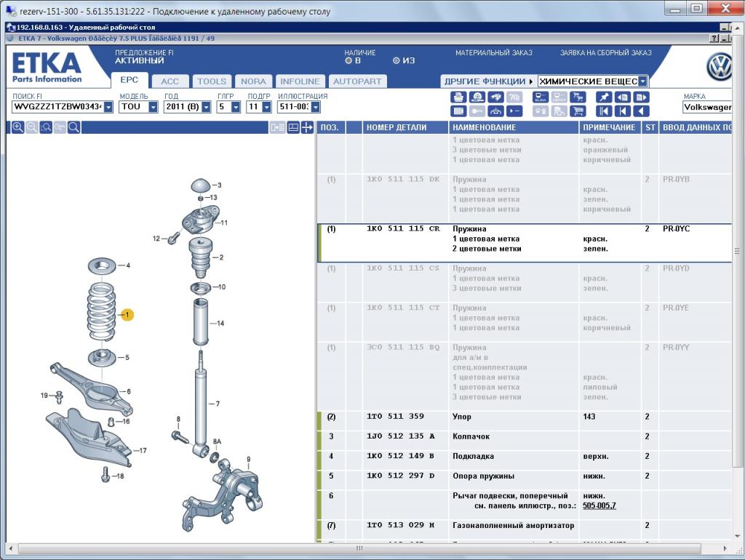The height and width of the screenshot is (560, 745).
Task: Open the ИЛЛЮСТРАЦИЯ dropdown showing 511-00
Action: (x=316, y=107)
